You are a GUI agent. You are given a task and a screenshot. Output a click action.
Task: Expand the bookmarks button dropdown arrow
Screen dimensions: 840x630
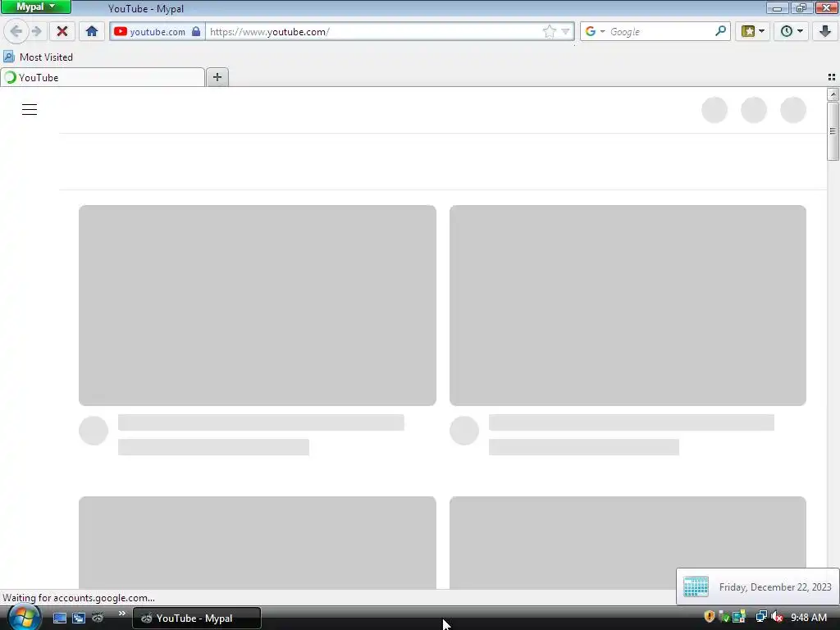point(762,31)
